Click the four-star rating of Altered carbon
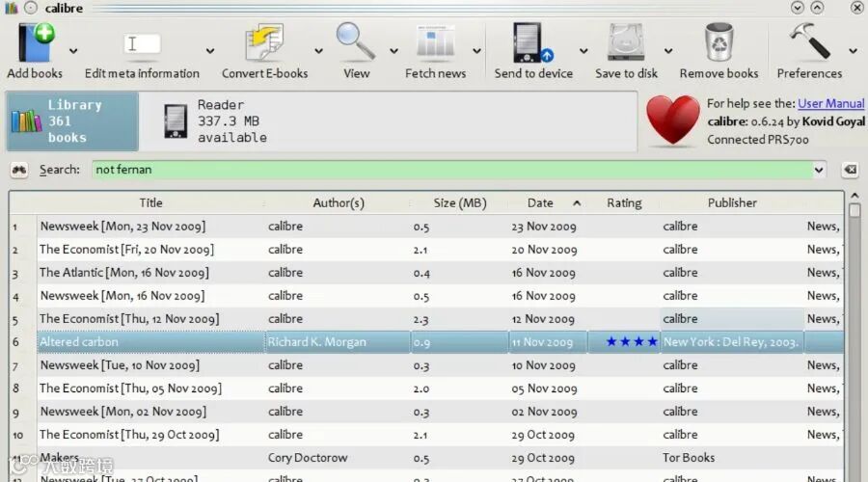868x482 pixels. 632,342
